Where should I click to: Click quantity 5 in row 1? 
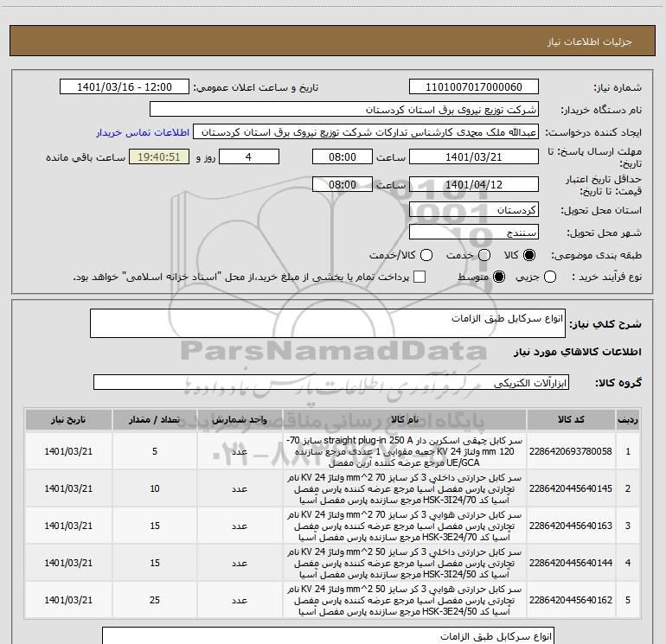click(x=155, y=451)
